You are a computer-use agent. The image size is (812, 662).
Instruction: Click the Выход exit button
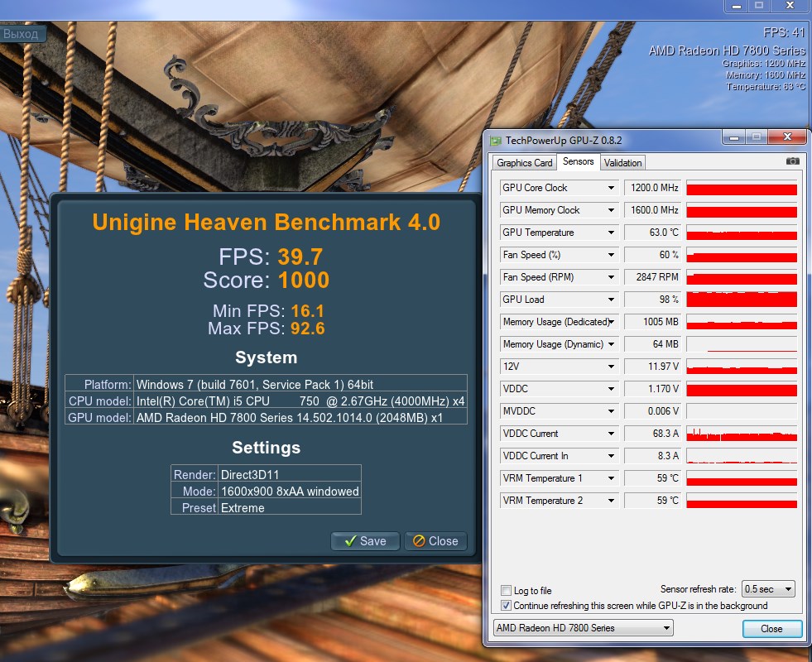click(22, 34)
